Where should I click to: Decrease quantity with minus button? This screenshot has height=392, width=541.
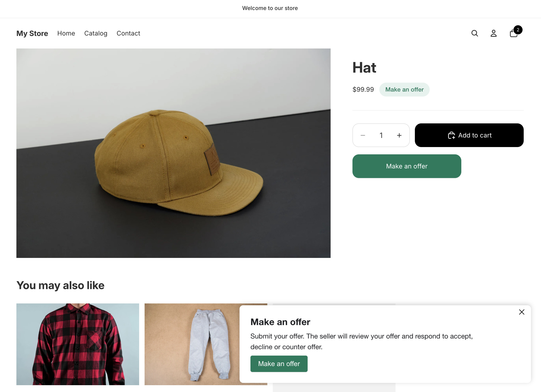tap(363, 135)
